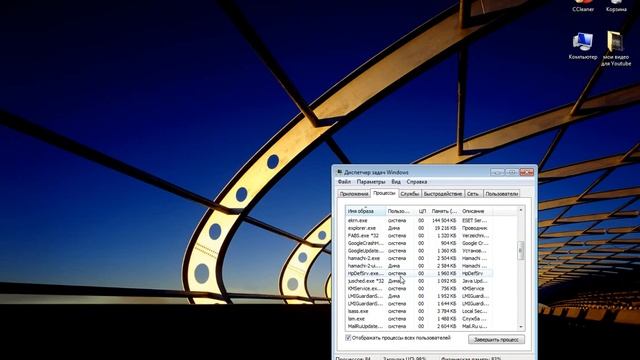Select the MailRuUpdate... process
Viewport: 640px width, 360px height.
[x=419, y=326]
